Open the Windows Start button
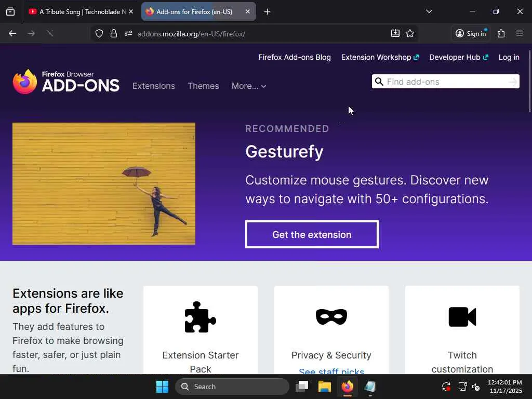Image resolution: width=532 pixels, height=399 pixels. 162,387
